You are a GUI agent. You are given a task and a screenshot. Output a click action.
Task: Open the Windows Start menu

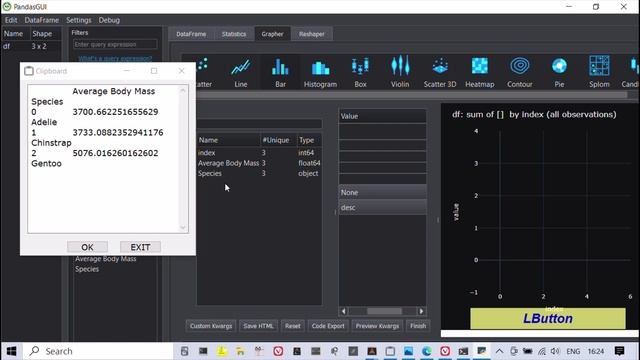click(11, 351)
